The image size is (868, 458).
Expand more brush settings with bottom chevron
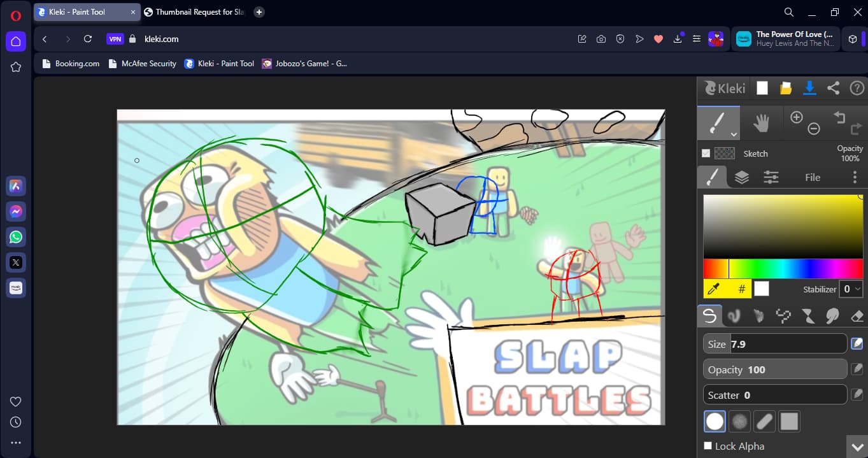pos(855,446)
